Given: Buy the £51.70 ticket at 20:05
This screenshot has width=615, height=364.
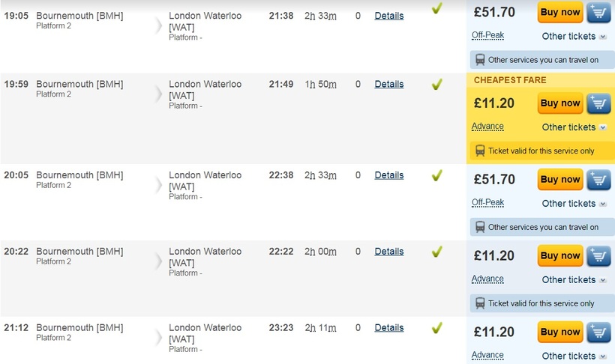Looking at the screenshot, I should (x=560, y=180).
